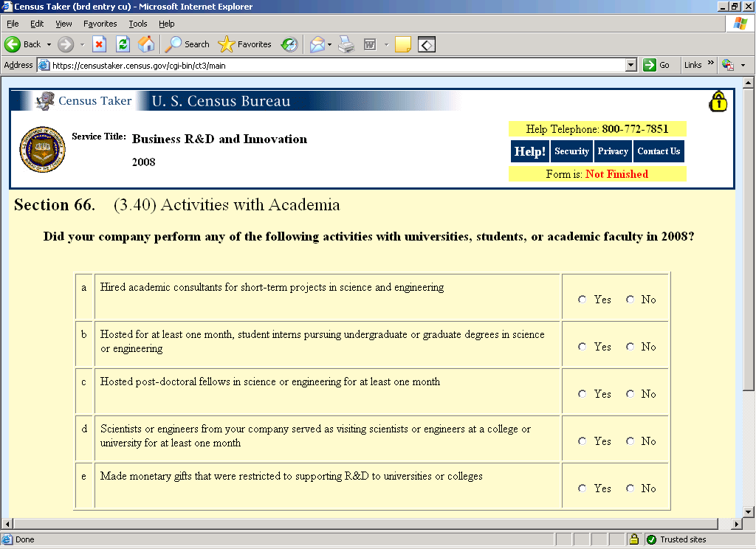Go to the Home page icon

point(146,44)
